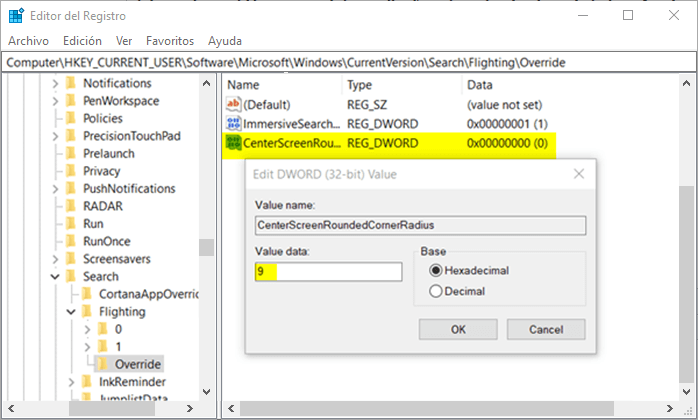Select the CenterScreenRou... DWORD value icon
Image resolution: width=698 pixels, height=420 pixels.
coord(233,143)
